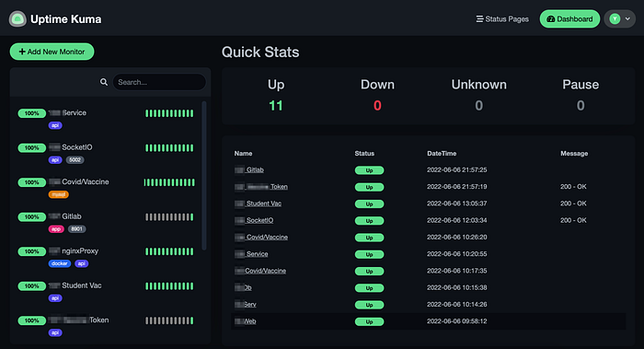Go to the Dashboard
Image resolution: width=644 pixels, height=349 pixels.
pyautogui.click(x=569, y=19)
